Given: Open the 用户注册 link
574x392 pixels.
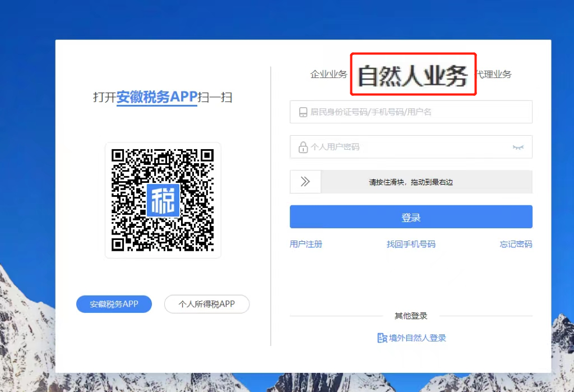Looking at the screenshot, I should point(306,244).
